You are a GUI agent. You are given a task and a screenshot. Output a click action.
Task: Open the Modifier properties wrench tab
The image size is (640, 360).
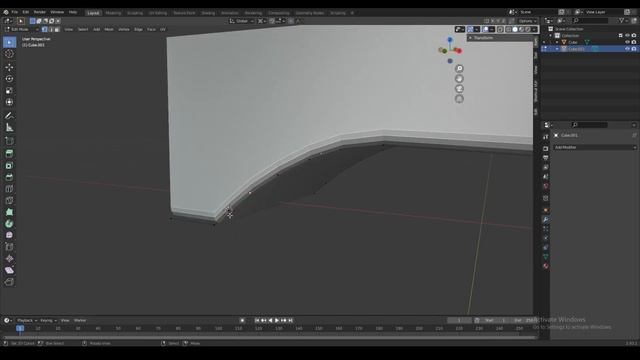(x=545, y=220)
